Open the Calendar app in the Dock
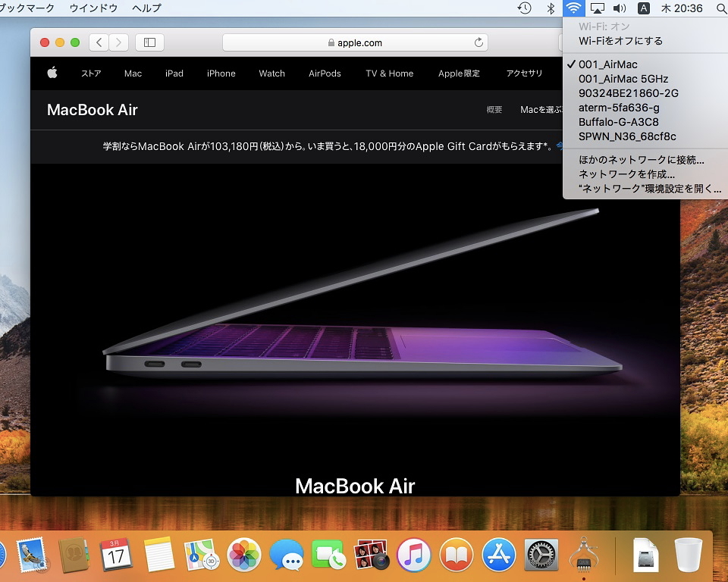The height and width of the screenshot is (582, 728). 116,555
